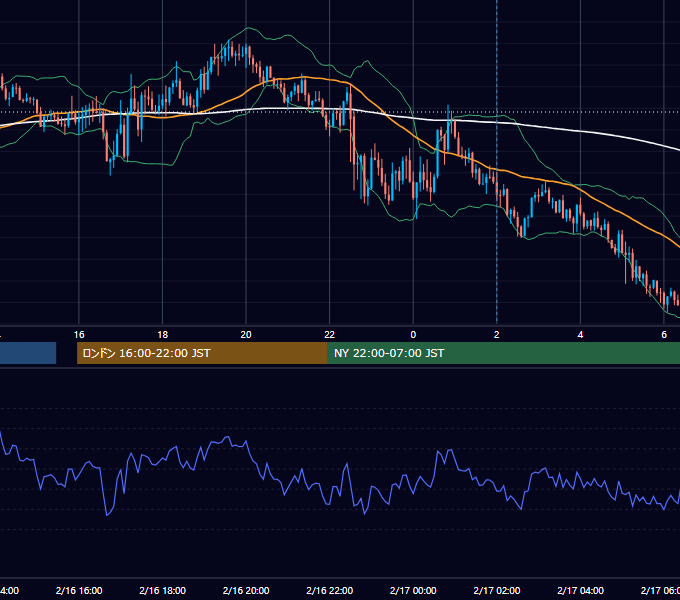
Task: Click the ロンドン 16:00-22:00 JST session bar
Action: point(202,353)
